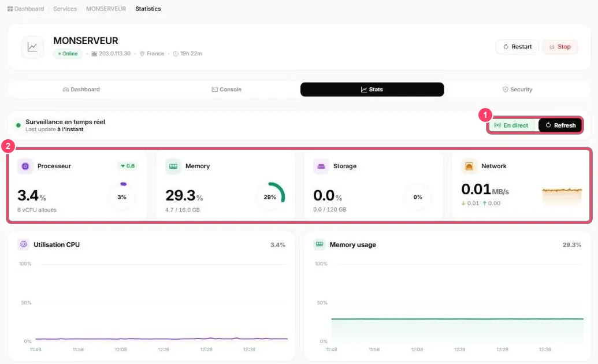This screenshot has height=364, width=598.
Task: Click the 29.3% memory value
Action: point(184,196)
